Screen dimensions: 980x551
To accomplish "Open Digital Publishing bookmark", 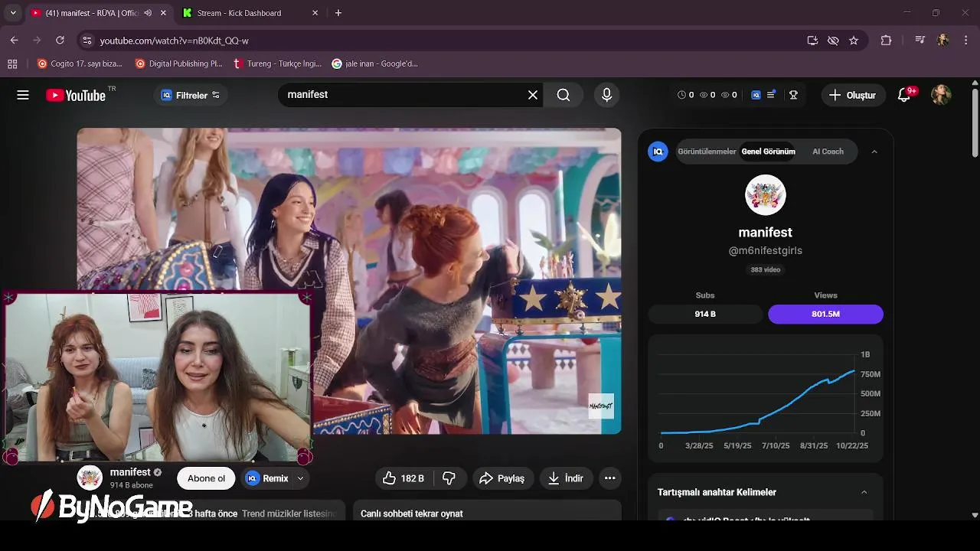I will (x=178, y=64).
